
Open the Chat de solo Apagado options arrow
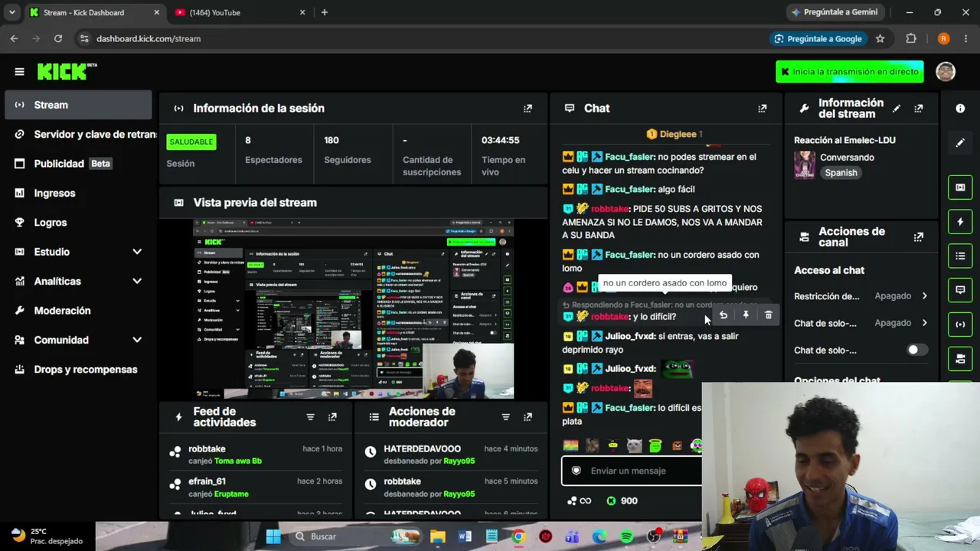point(924,323)
